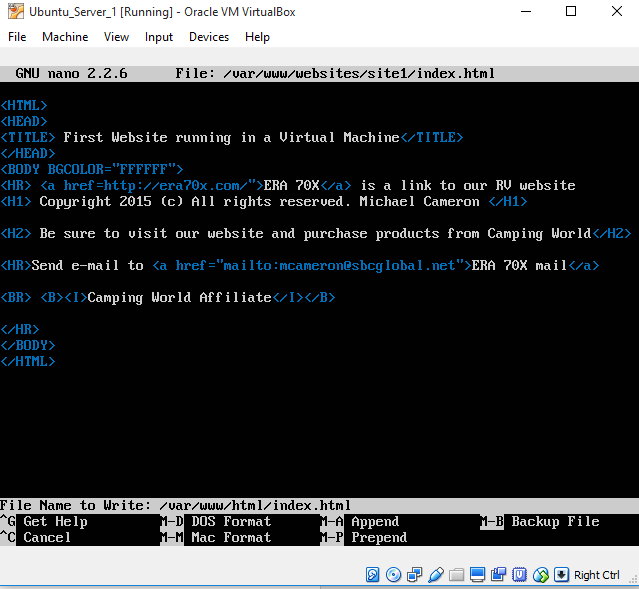Viewport: 639px width, 589px height.
Task: Click the video capture status icon
Action: coord(498,575)
